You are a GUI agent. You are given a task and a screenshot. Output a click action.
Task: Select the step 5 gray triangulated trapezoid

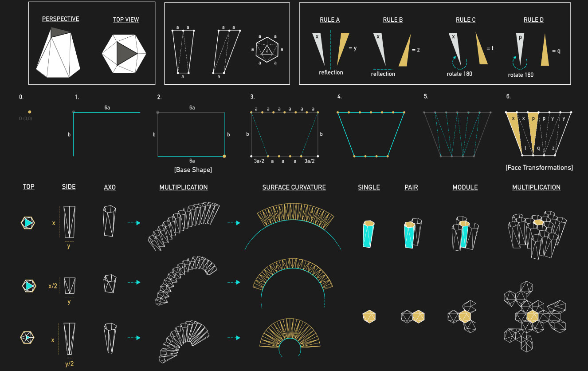click(457, 134)
